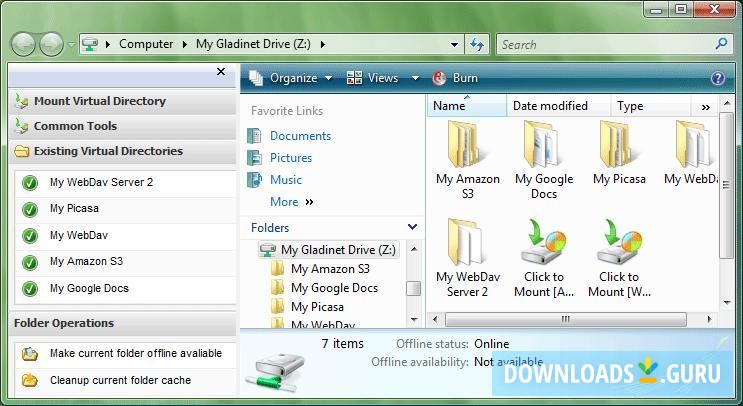Select My Gladinet Drive (Z:) tree node
This screenshot has width=743, height=406.
[x=328, y=250]
